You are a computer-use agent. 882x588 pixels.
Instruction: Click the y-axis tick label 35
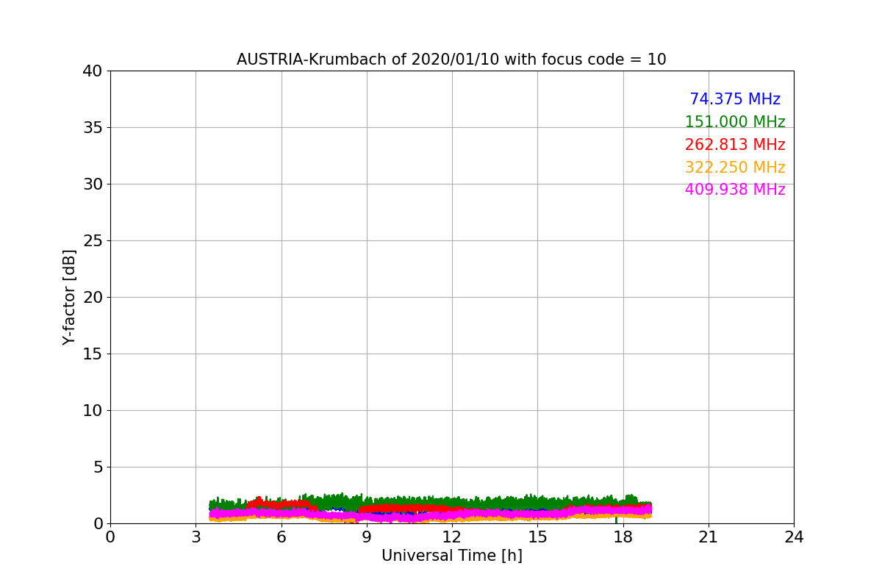click(x=93, y=128)
